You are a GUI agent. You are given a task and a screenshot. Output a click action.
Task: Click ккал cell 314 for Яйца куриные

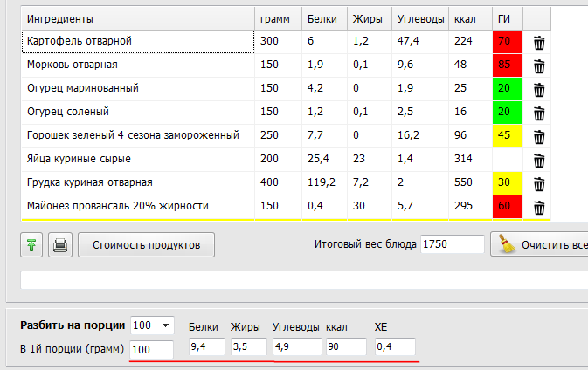[x=470, y=160]
